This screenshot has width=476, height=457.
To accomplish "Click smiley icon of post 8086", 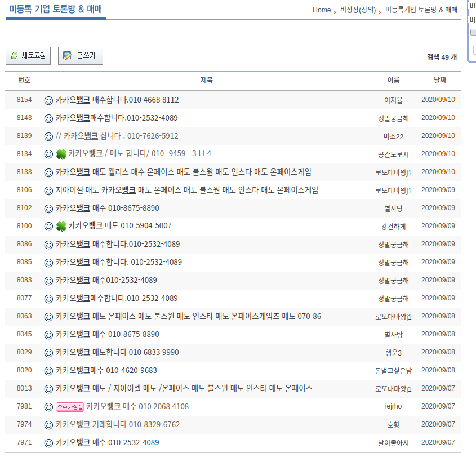I will click(48, 245).
